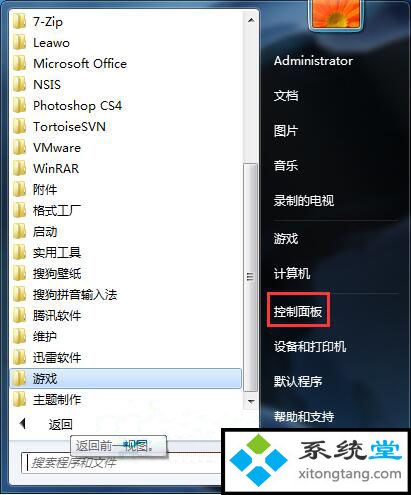This screenshot has width=411, height=495.
Task: Click the 腾讯软件 folder icon
Action: pyautogui.click(x=19, y=316)
